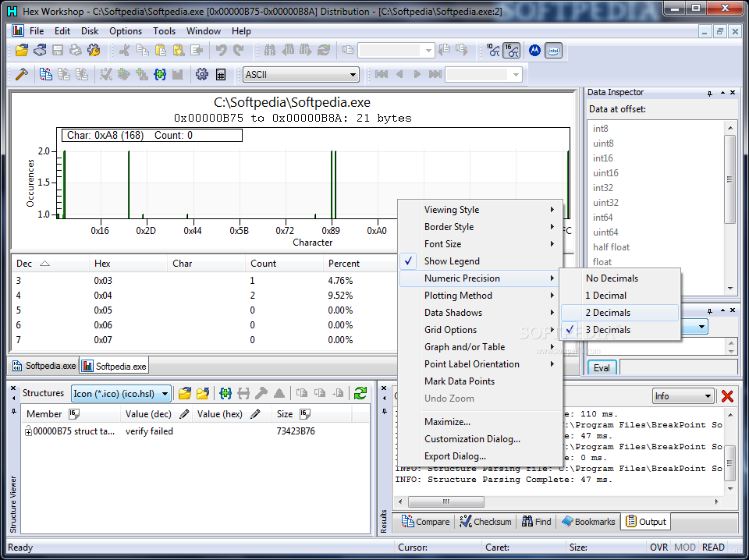Expand Point Label Orientation submenu
This screenshot has height=560, width=749.
[x=480, y=364]
